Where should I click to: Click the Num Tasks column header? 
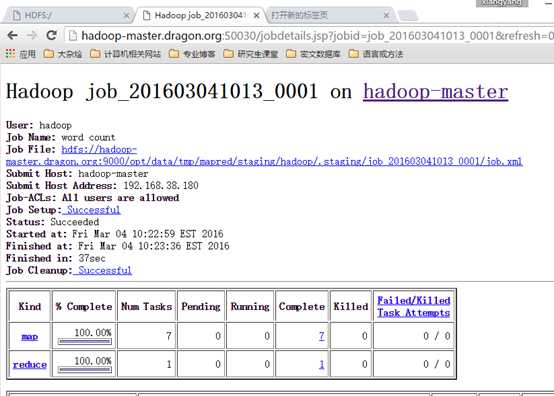(x=147, y=306)
